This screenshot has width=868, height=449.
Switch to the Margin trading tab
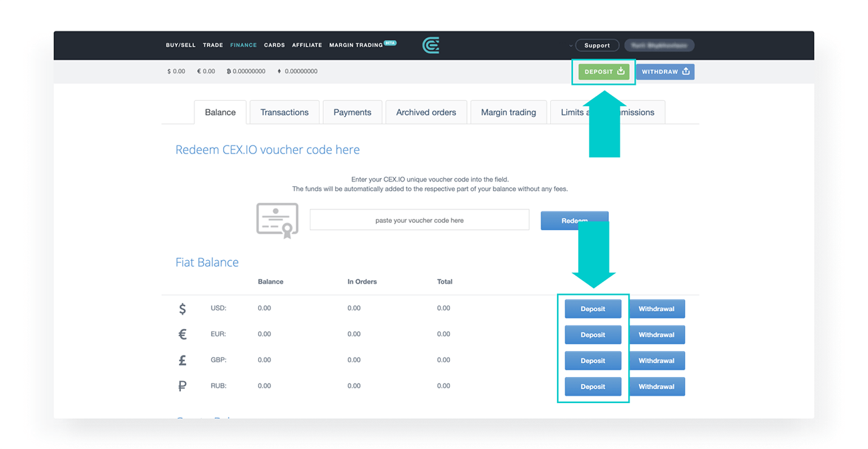pyautogui.click(x=509, y=112)
